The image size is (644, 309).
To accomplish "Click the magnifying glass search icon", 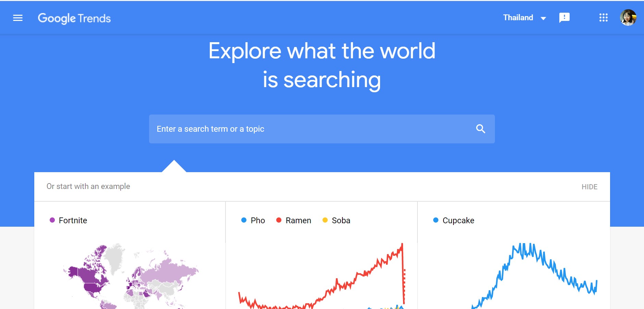I will pyautogui.click(x=481, y=129).
